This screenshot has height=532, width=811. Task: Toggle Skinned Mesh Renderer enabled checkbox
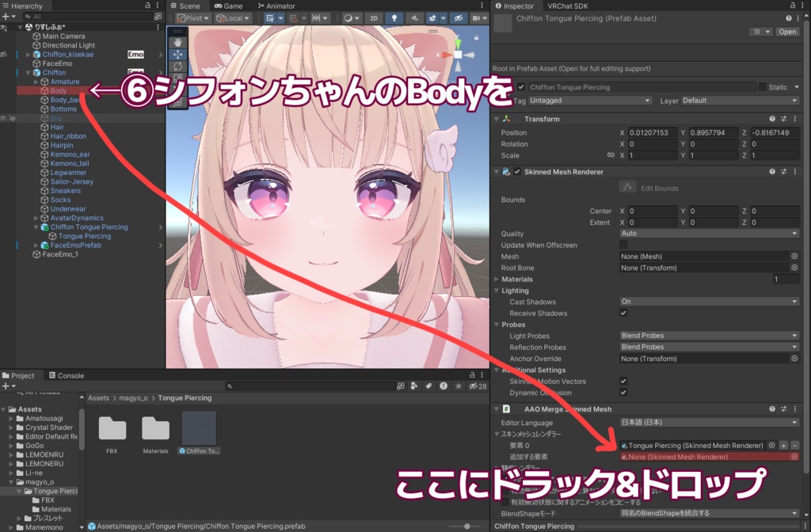[x=517, y=172]
